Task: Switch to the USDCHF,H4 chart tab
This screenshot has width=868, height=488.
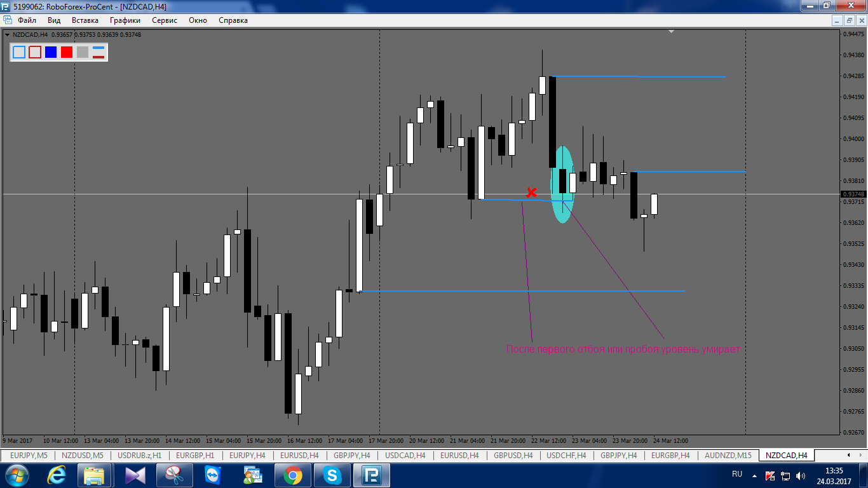Action: [567, 455]
